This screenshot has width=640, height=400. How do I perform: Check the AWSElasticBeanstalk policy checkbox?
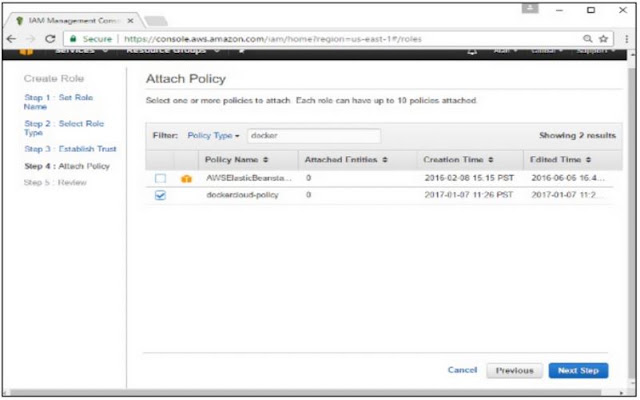(x=160, y=178)
